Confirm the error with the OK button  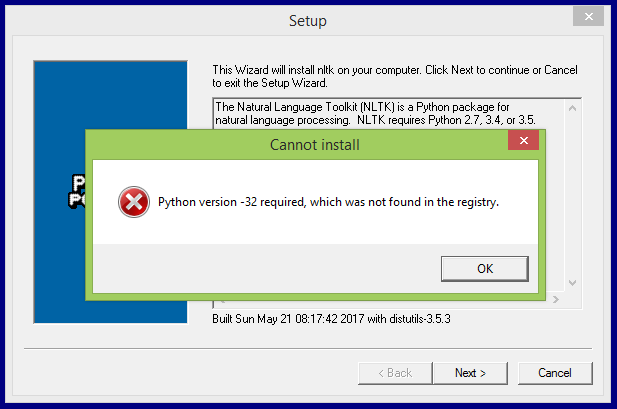(x=485, y=269)
